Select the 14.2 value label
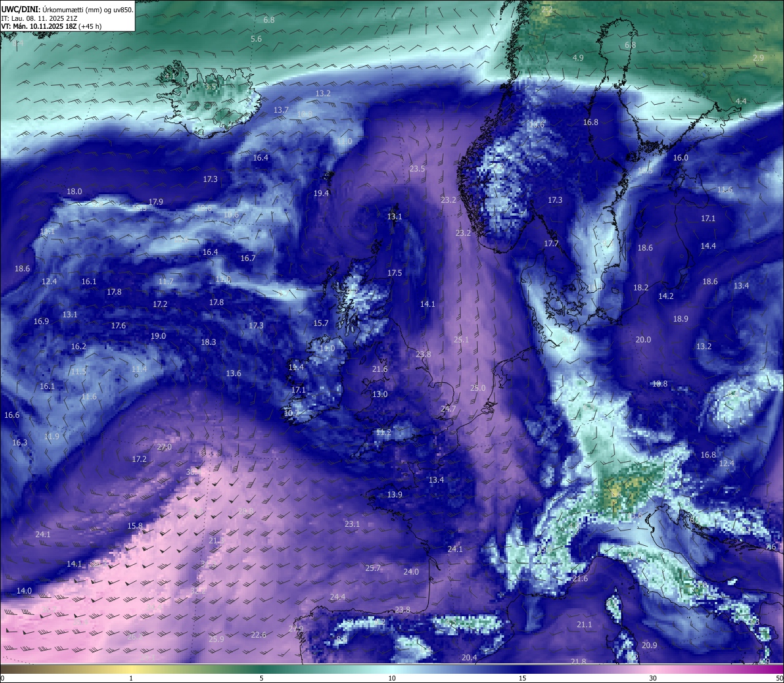The width and height of the screenshot is (784, 683). point(666,296)
